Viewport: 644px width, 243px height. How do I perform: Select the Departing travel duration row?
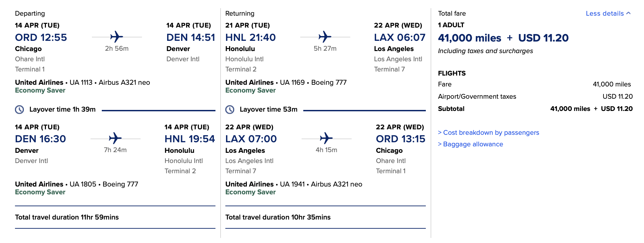click(67, 217)
